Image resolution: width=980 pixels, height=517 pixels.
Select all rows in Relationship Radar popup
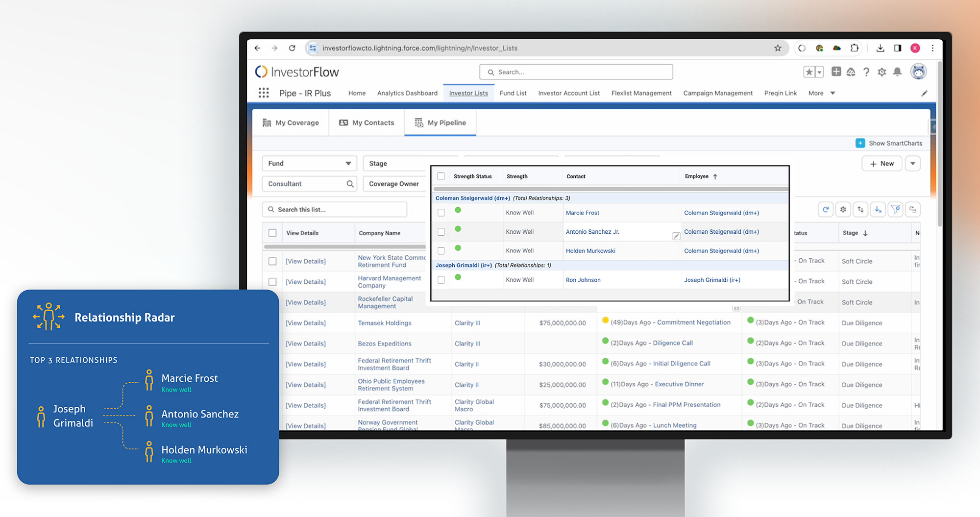pos(441,176)
